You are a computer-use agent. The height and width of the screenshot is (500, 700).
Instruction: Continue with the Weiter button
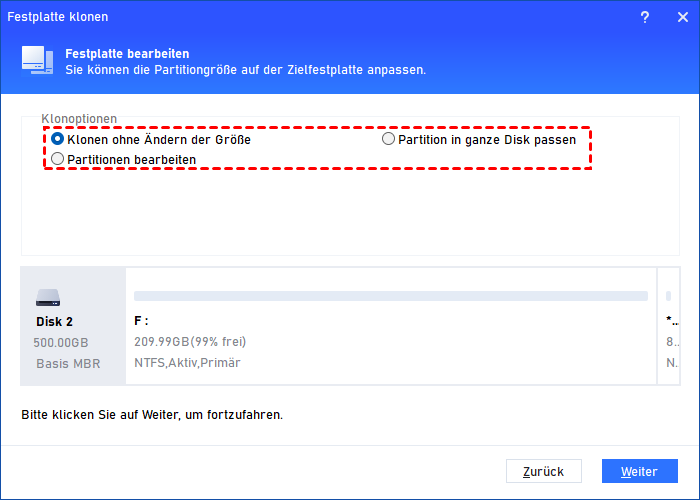640,471
